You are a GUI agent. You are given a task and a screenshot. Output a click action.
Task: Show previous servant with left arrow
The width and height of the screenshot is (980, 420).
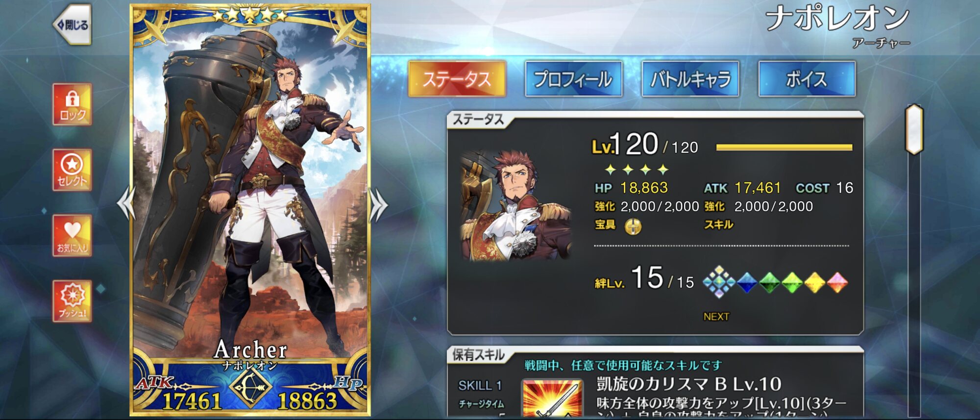(125, 203)
